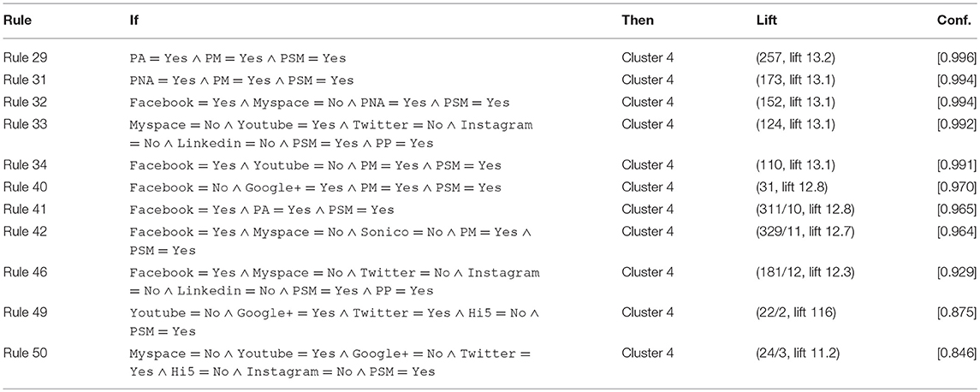Image resolution: width=980 pixels, height=392 pixels.
Task: Click the Rule 40 label
Action: click(26, 187)
